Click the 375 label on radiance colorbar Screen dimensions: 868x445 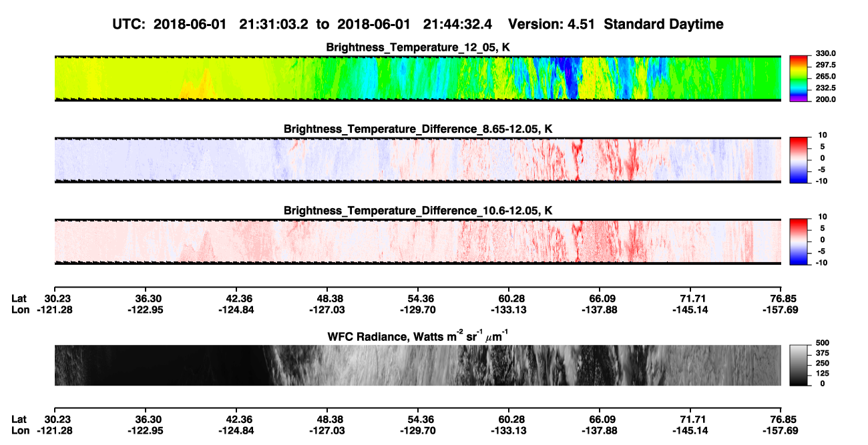tap(822, 353)
